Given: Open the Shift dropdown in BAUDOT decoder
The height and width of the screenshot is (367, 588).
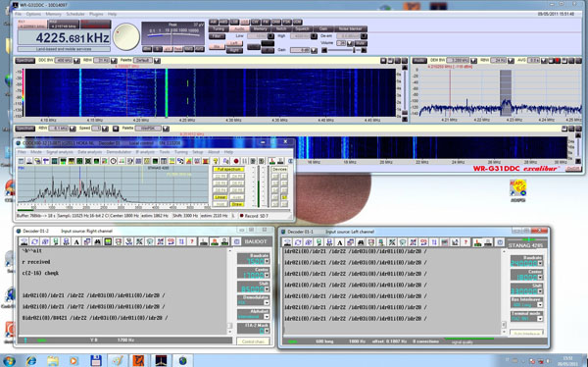Looking at the screenshot, I should (x=267, y=289).
